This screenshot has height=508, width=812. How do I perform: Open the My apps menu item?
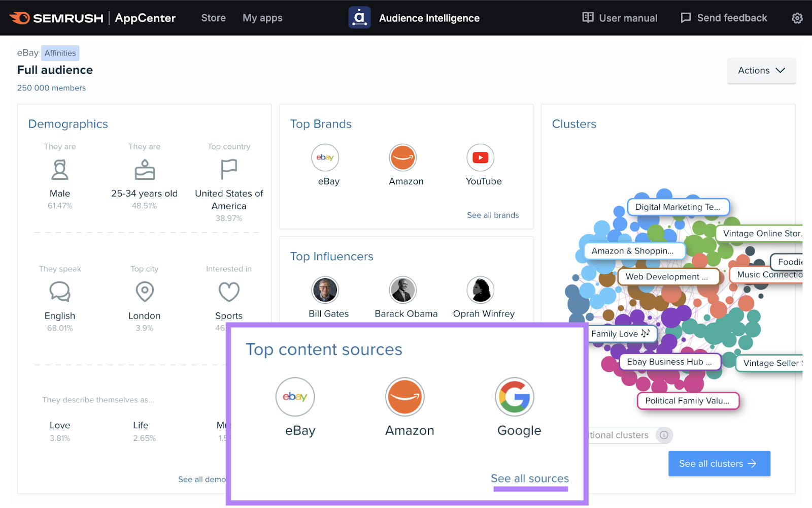(262, 18)
